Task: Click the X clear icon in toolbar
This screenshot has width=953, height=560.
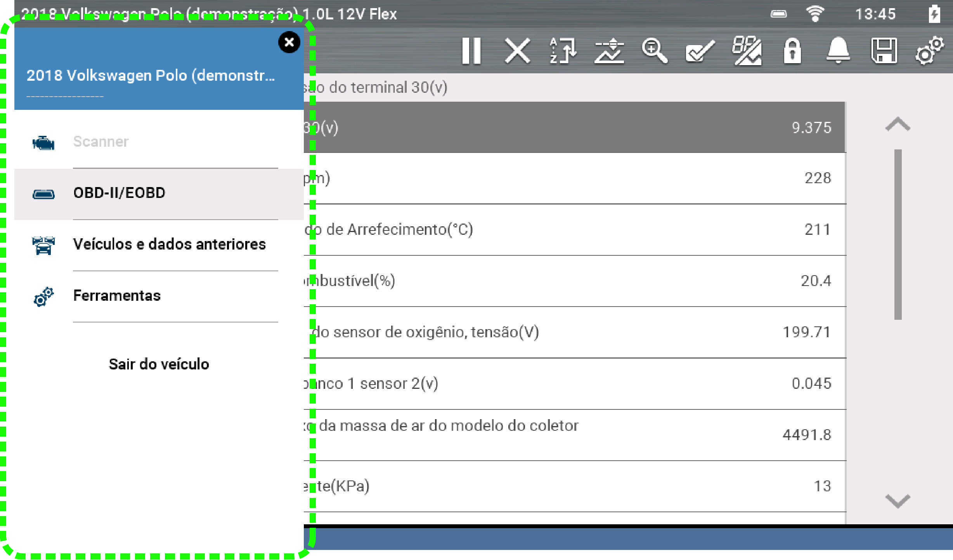Action: [517, 51]
